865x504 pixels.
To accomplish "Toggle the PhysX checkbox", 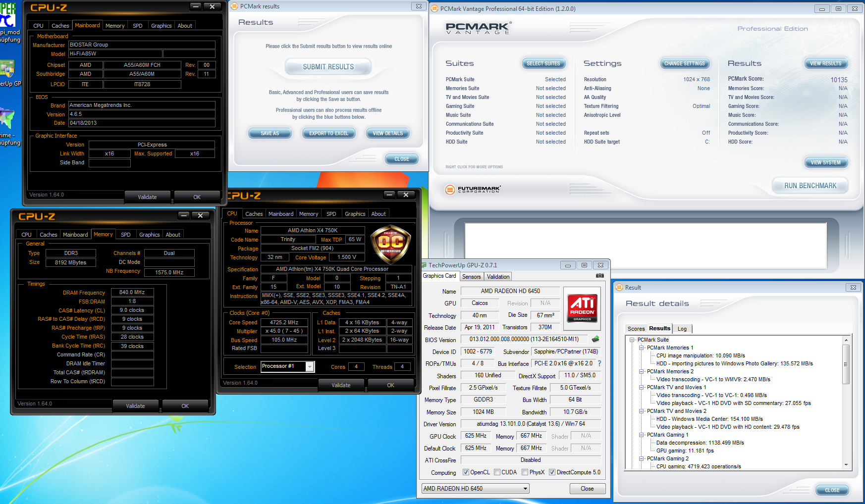I will click(525, 472).
